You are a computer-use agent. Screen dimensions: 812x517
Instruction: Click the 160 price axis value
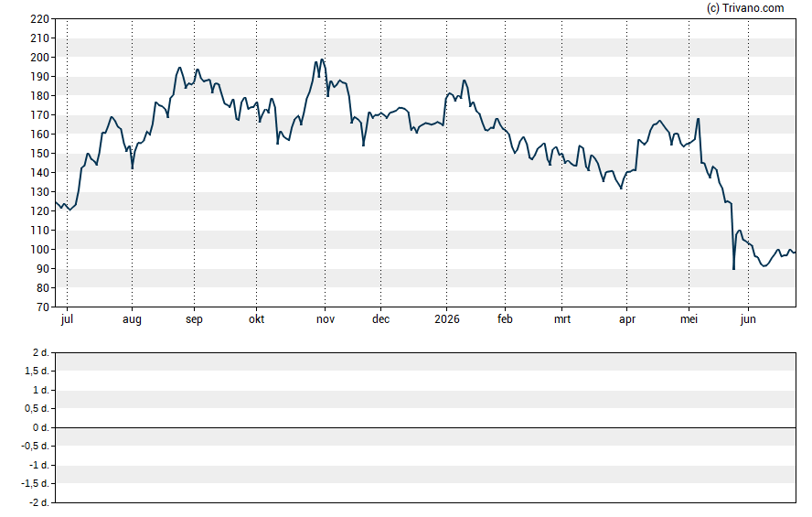[x=40, y=135]
